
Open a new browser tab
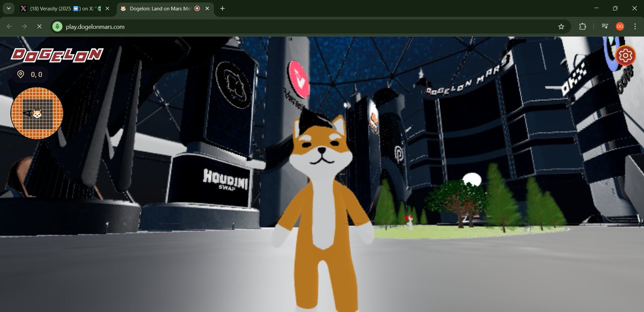[223, 9]
